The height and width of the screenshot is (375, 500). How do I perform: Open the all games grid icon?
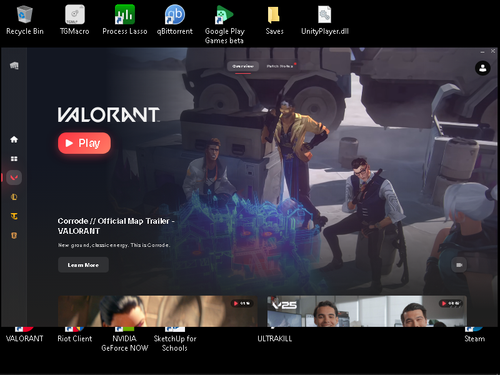tap(14, 159)
